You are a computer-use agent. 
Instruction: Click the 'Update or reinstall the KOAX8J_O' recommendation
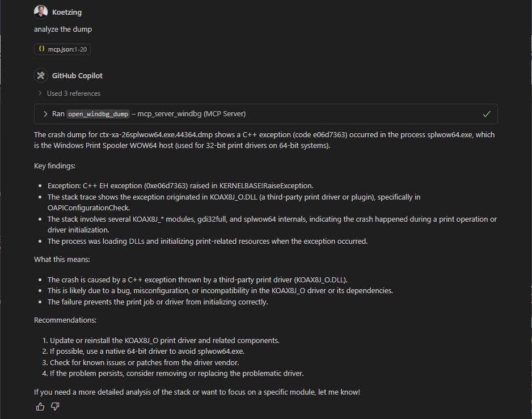[x=164, y=341]
